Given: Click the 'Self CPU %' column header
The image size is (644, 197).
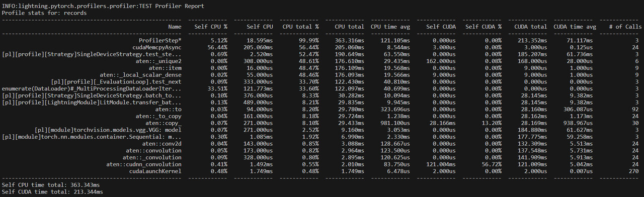Looking at the screenshot, I should (211, 26).
